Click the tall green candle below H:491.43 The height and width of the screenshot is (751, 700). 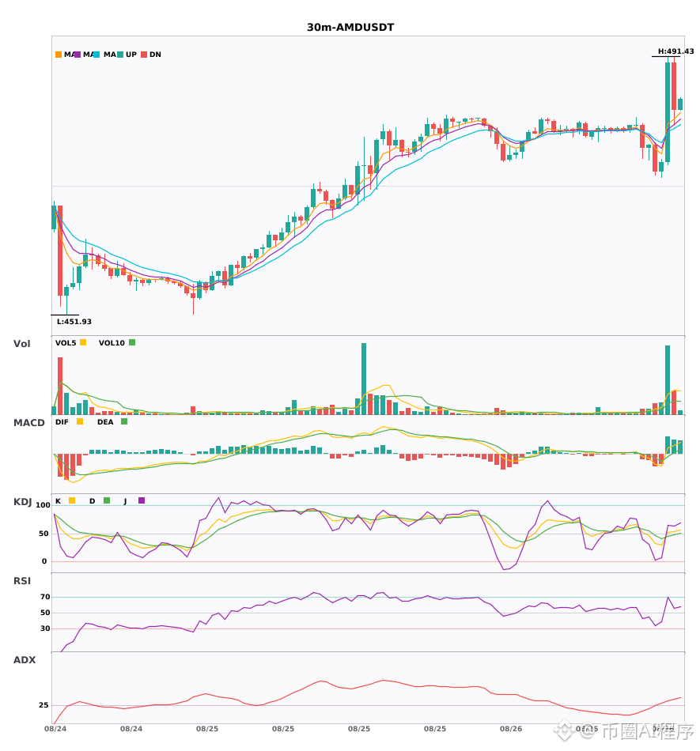click(x=668, y=112)
